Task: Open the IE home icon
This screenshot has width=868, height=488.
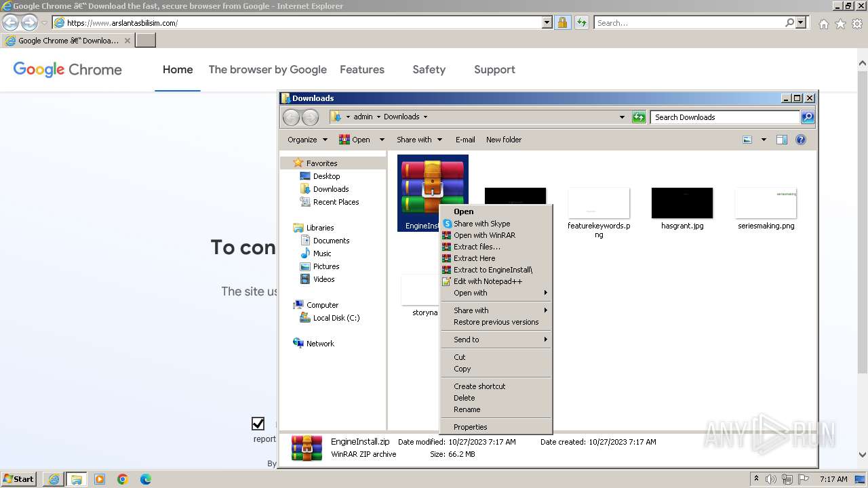Action: pyautogui.click(x=823, y=24)
